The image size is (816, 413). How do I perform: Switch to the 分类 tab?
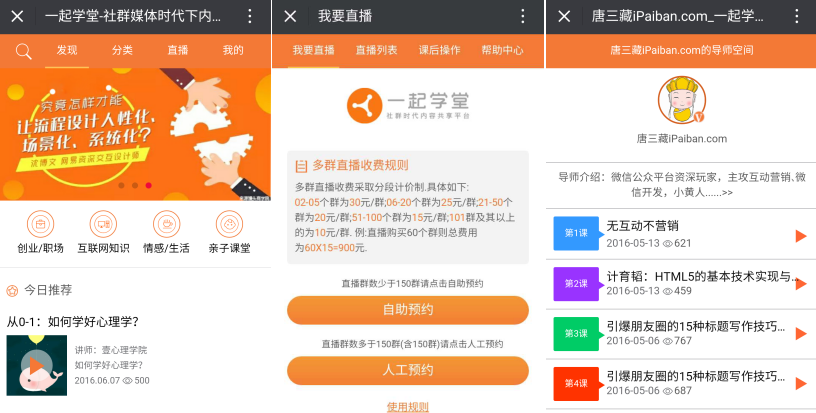(122, 50)
